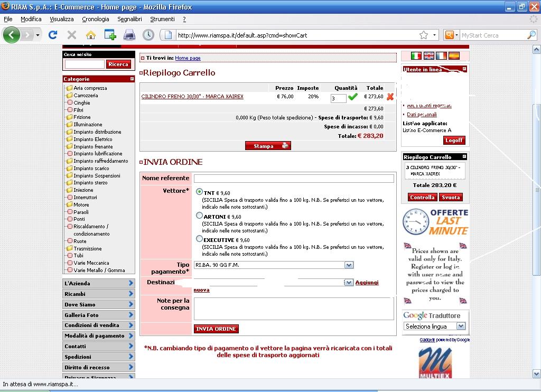541x392 pixels.
Task: Submit with the INVIA ORDINE button
Action: pos(216,329)
